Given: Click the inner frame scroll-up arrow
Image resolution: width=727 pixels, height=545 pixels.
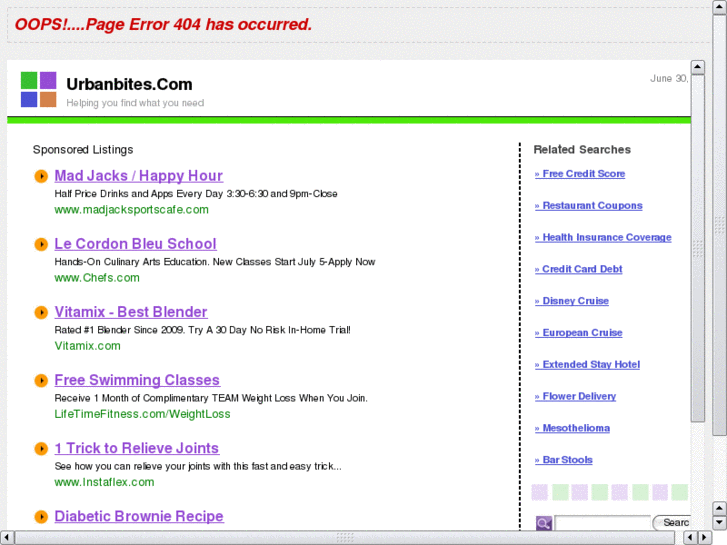Looking at the screenshot, I should (698, 67).
